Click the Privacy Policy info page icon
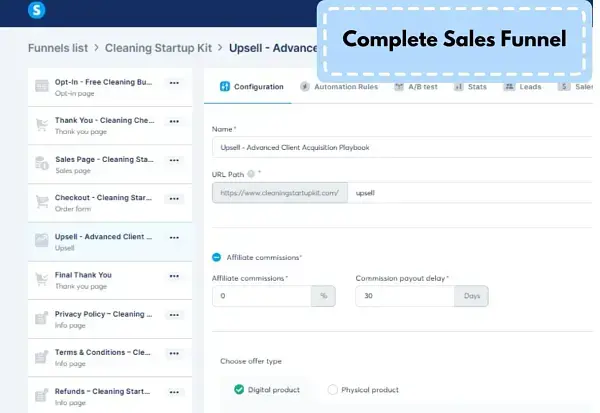The width and height of the screenshot is (600, 413). (x=42, y=318)
